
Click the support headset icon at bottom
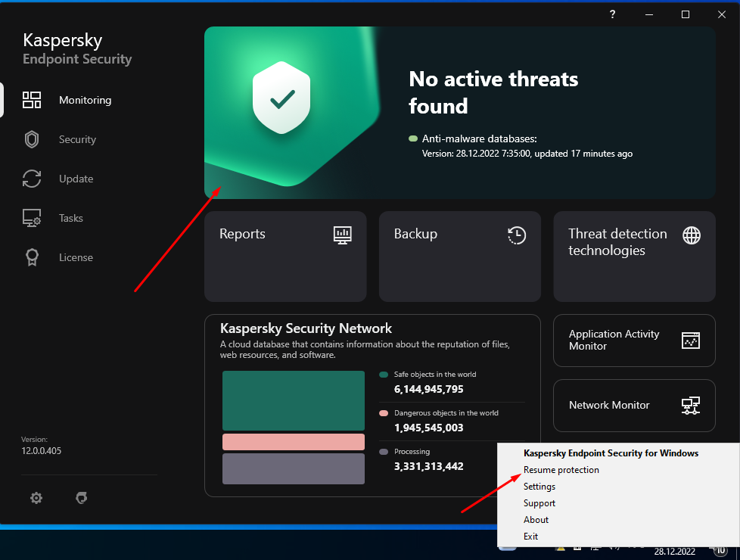coord(82,498)
